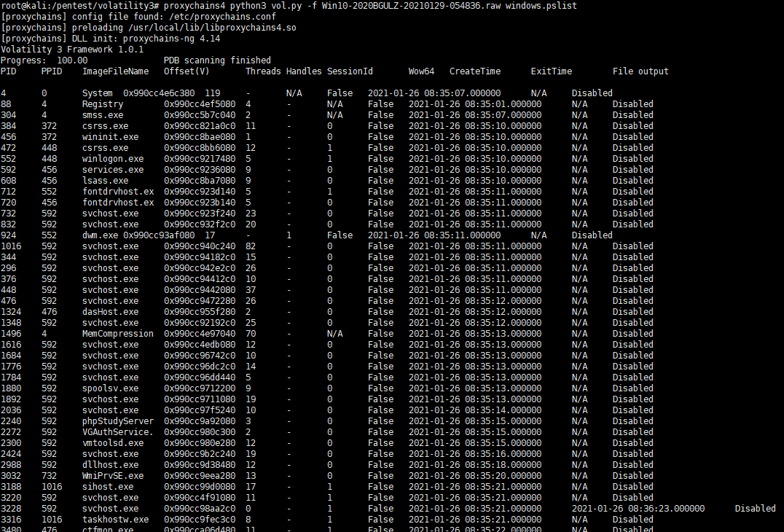Click the PPID column header
The height and width of the screenshot is (532, 784).
point(51,71)
